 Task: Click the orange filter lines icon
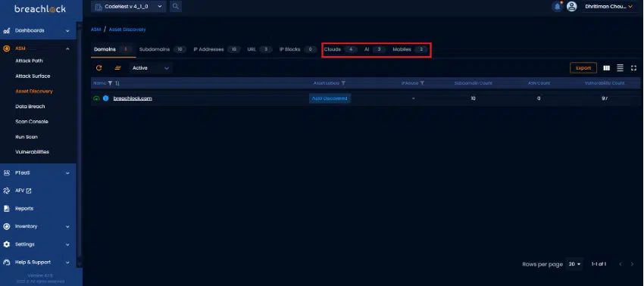(x=118, y=67)
